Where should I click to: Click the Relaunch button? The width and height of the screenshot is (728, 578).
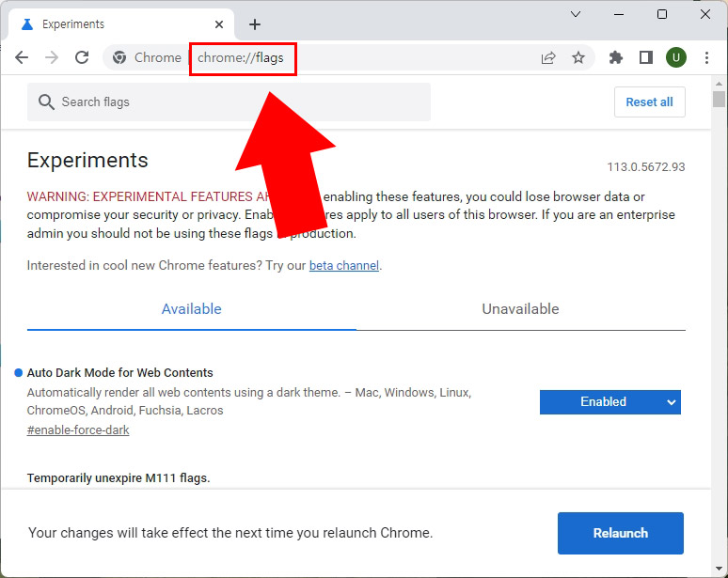[x=620, y=533]
